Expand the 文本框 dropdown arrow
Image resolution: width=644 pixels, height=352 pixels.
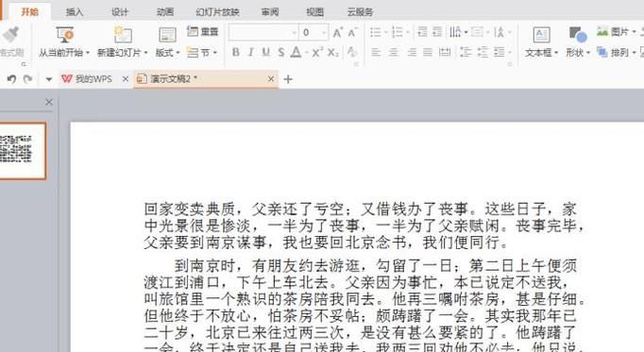point(555,53)
